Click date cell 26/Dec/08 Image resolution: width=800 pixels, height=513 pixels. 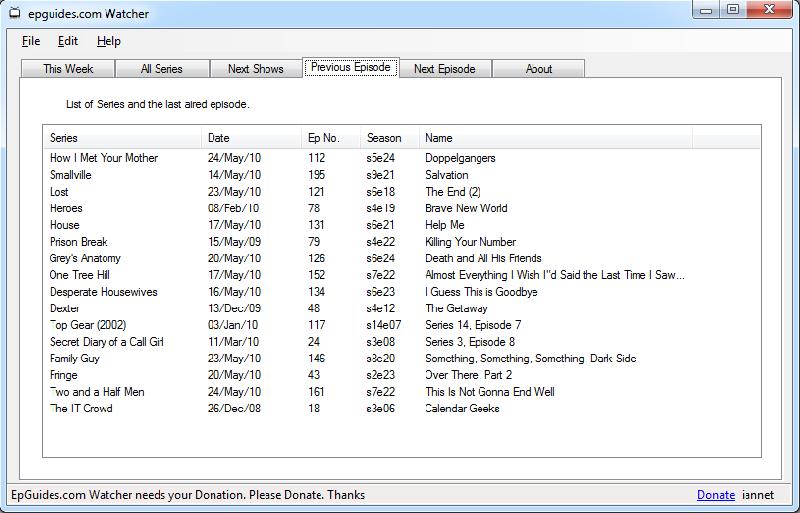tap(234, 408)
